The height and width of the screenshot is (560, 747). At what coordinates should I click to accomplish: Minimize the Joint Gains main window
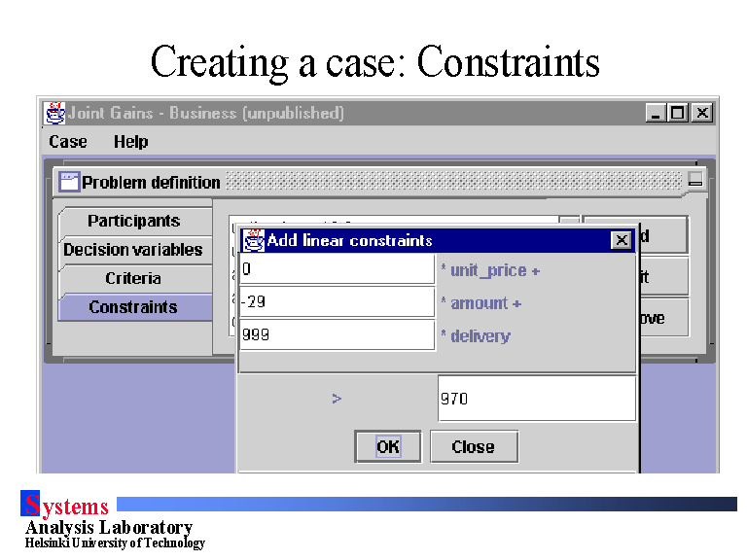(657, 113)
